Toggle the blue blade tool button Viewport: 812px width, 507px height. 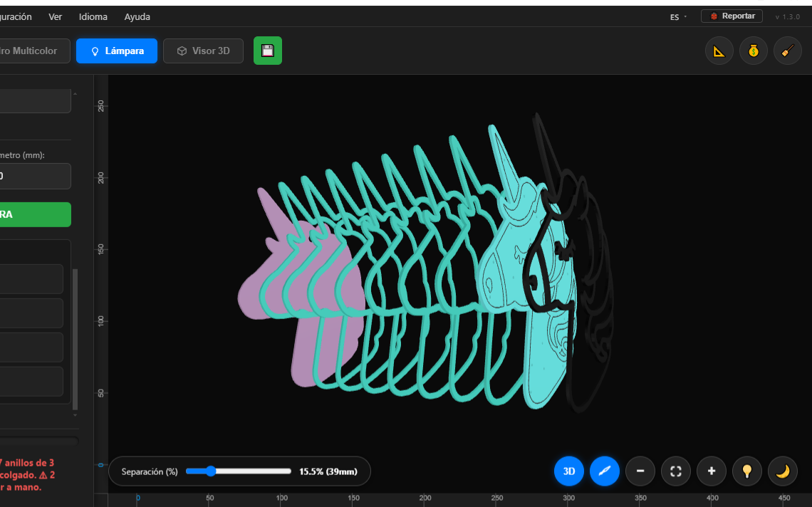click(x=605, y=471)
